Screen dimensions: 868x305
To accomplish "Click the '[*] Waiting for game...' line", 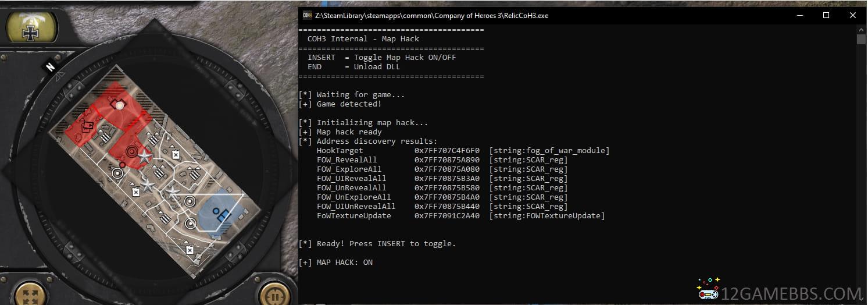I will click(352, 95).
